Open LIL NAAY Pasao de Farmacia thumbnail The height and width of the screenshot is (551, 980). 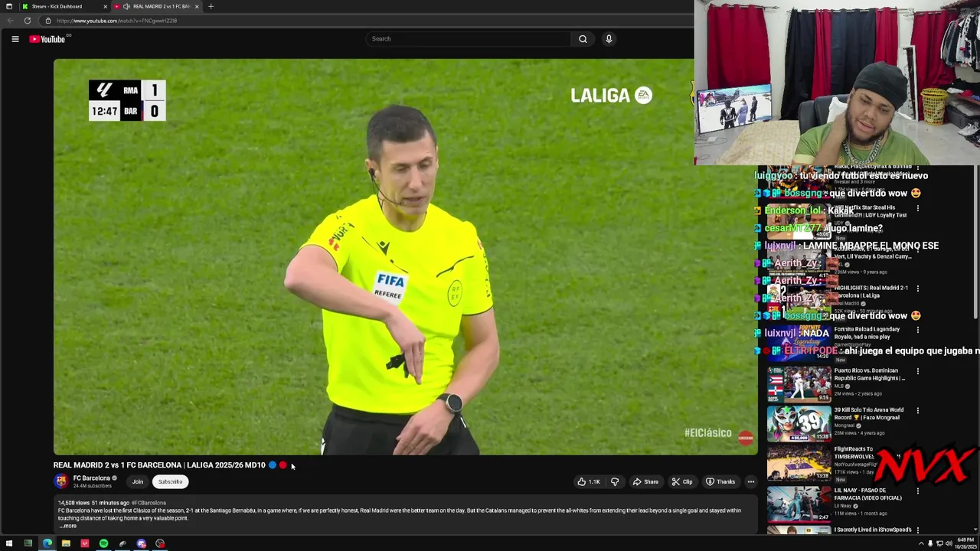(799, 504)
